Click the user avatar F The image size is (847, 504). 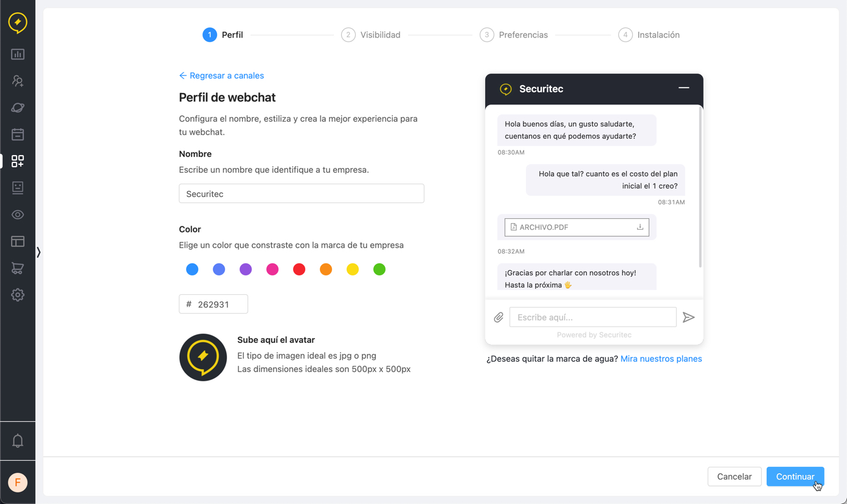18,482
